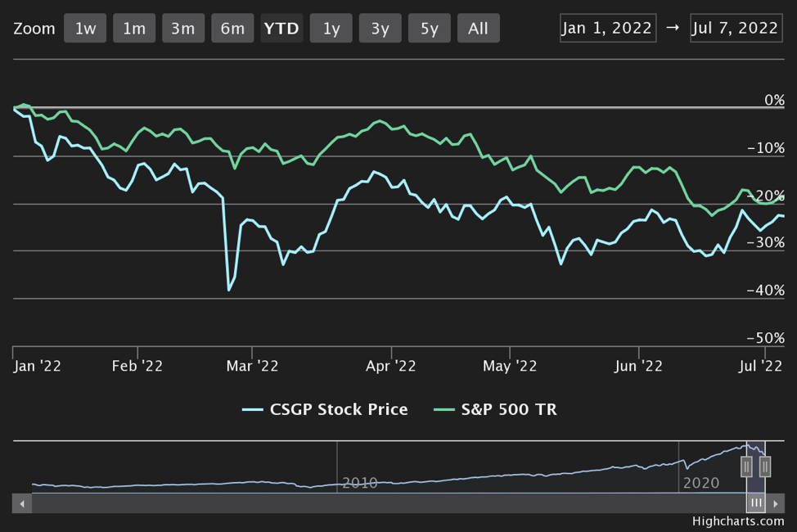Click the scrollbar thumb grip
Screen dimensions: 797x532
(756, 503)
